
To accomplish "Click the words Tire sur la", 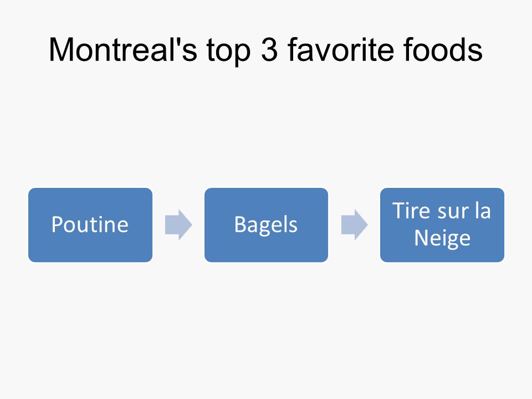I will click(442, 211).
